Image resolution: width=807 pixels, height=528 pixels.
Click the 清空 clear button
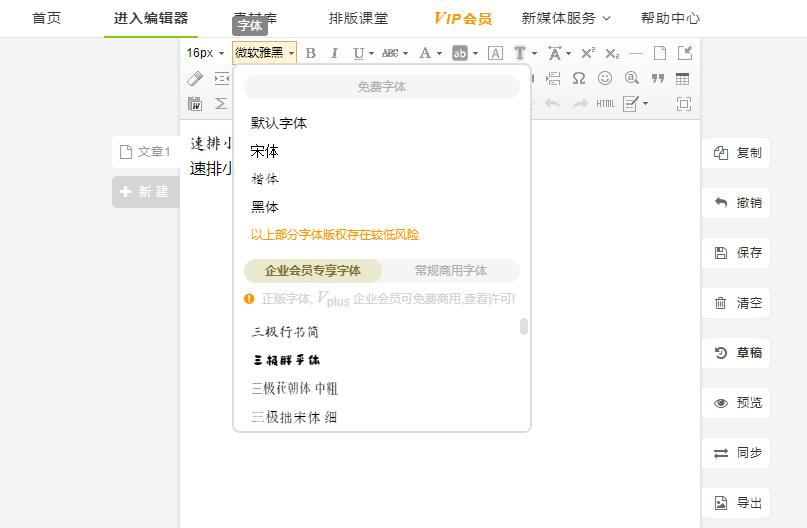click(736, 303)
